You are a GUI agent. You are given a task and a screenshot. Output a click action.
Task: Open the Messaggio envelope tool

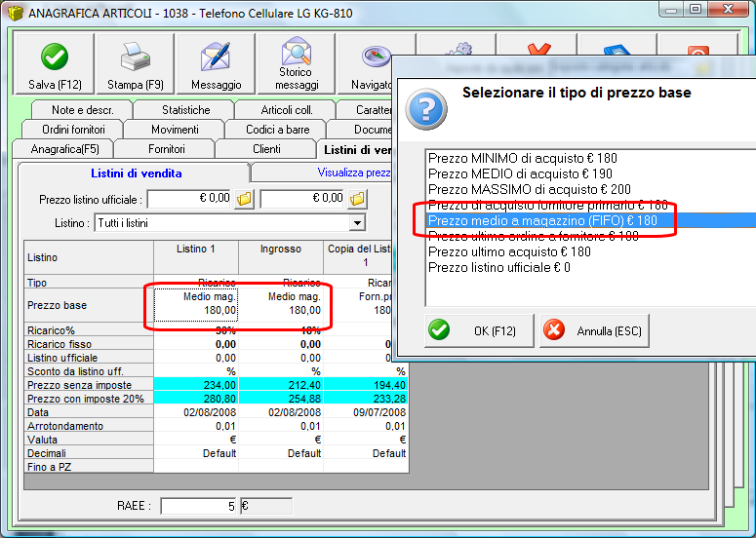216,63
